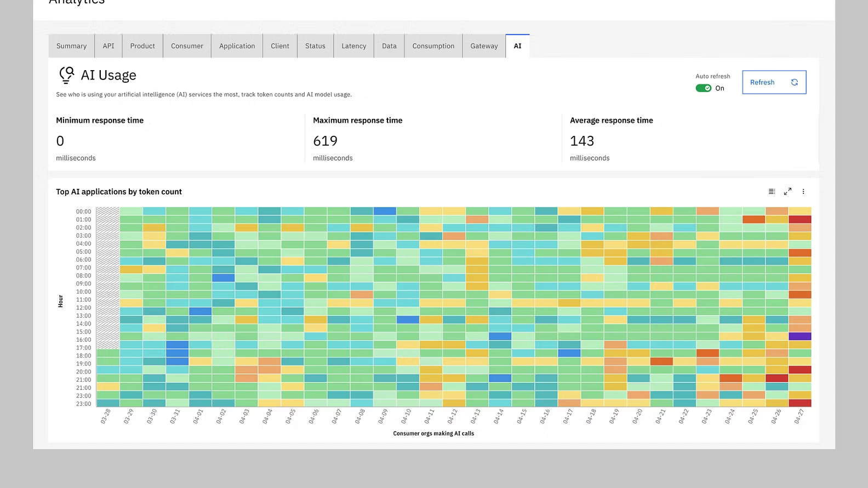
Task: Open the chart legend list icon
Action: coord(772,192)
